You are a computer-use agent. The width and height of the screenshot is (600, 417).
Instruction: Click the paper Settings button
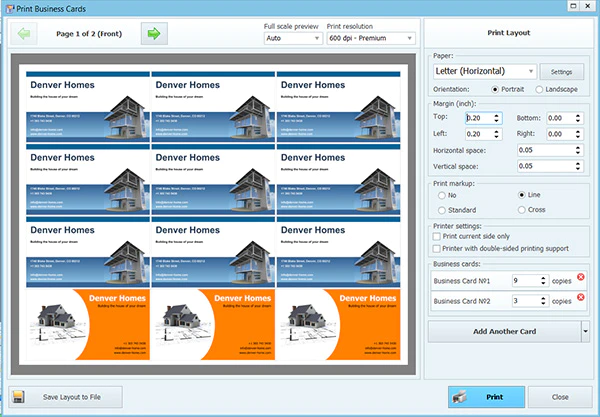[562, 72]
